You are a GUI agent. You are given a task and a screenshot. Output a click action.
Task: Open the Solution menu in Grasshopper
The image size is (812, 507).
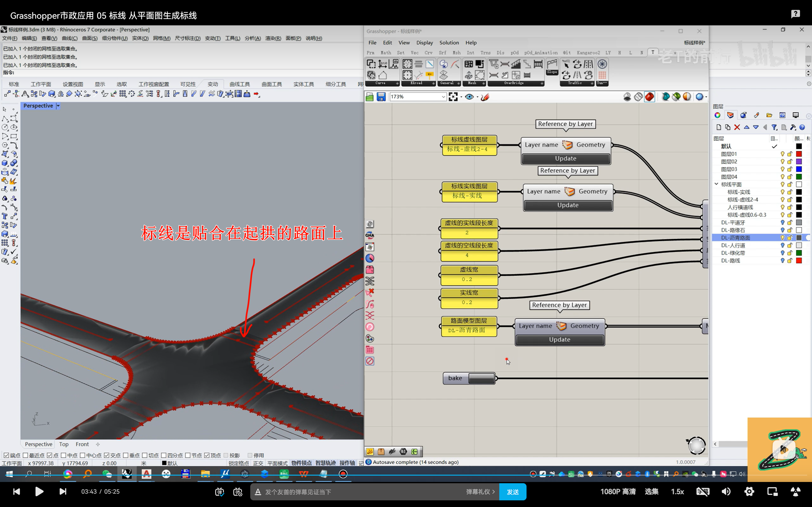(x=449, y=42)
